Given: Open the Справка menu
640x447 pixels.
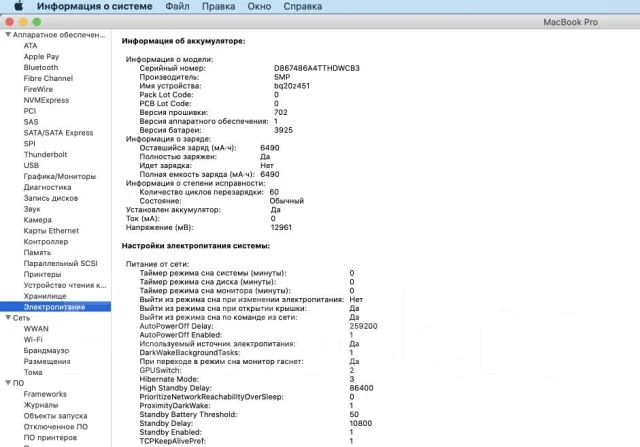Looking at the screenshot, I should (302, 7).
